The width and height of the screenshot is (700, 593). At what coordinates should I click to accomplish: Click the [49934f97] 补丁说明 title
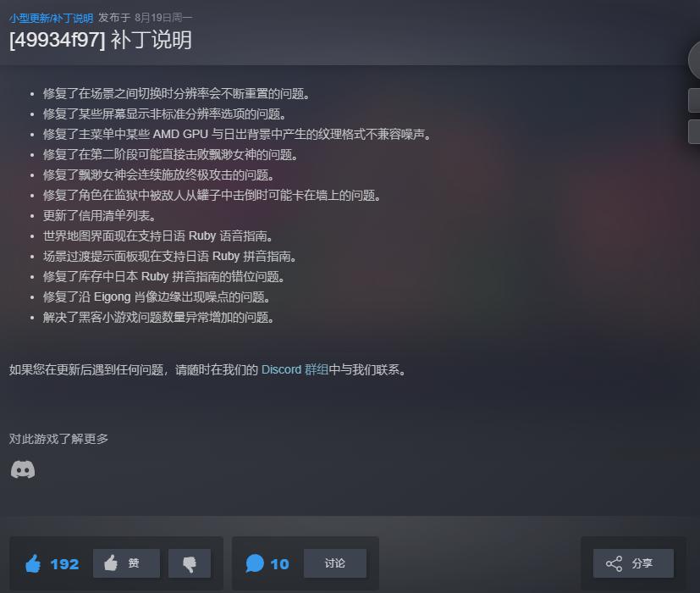tap(101, 40)
